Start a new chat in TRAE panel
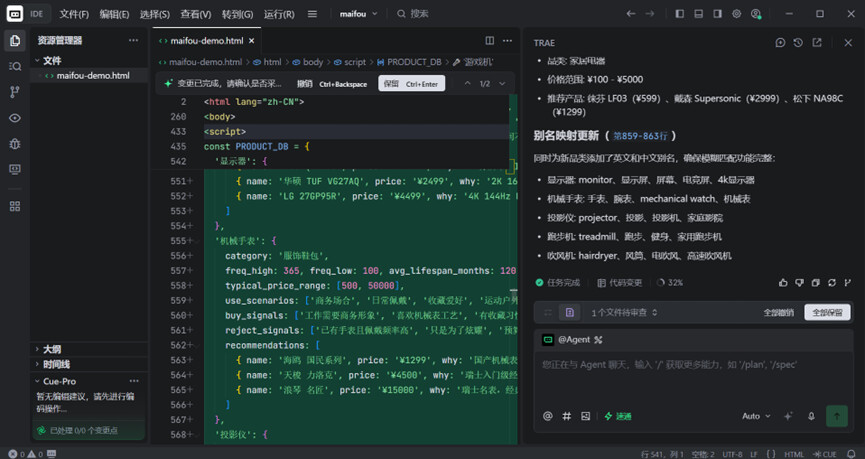The height and width of the screenshot is (459, 865). click(x=780, y=42)
